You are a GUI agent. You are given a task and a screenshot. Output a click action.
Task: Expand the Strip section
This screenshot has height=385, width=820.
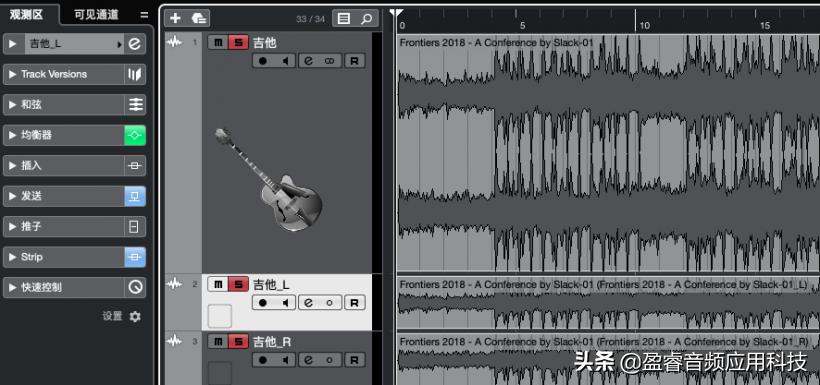pyautogui.click(x=13, y=257)
